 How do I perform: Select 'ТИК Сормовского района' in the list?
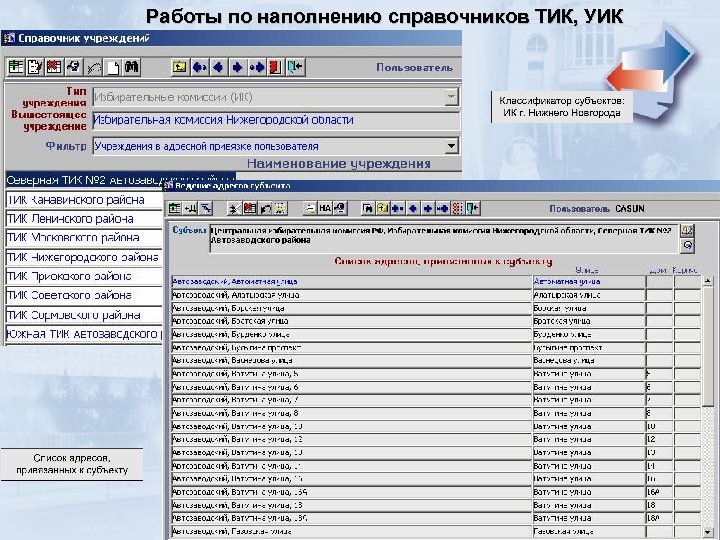[84, 315]
